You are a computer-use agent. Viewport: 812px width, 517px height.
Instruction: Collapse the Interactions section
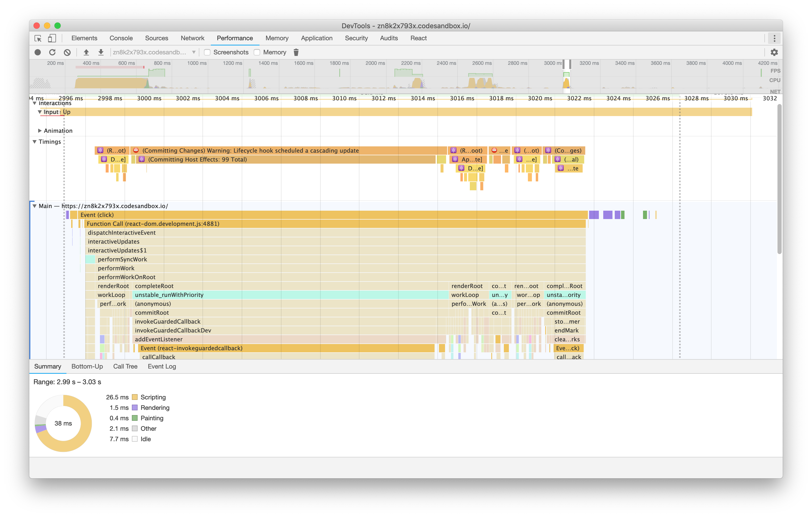coord(35,103)
